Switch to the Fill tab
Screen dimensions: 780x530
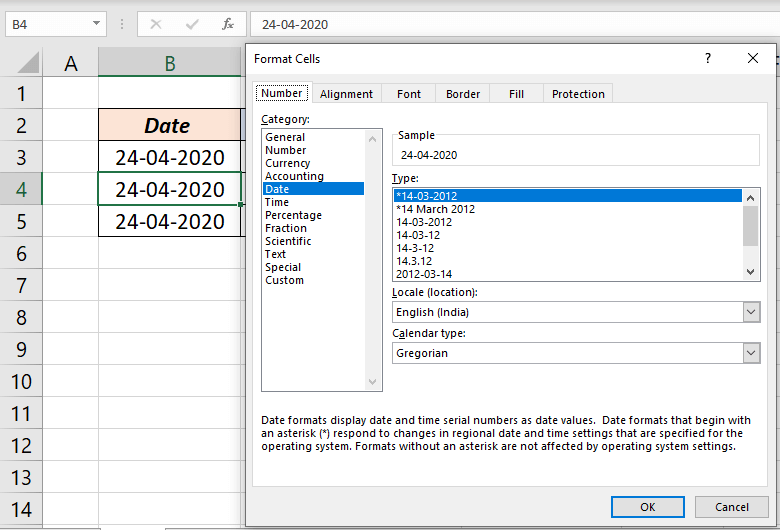516,94
